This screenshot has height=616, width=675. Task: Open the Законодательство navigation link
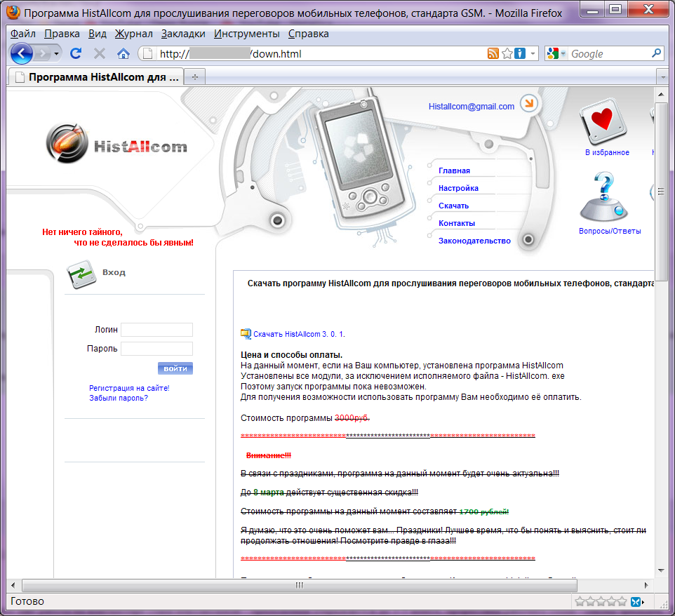(474, 241)
